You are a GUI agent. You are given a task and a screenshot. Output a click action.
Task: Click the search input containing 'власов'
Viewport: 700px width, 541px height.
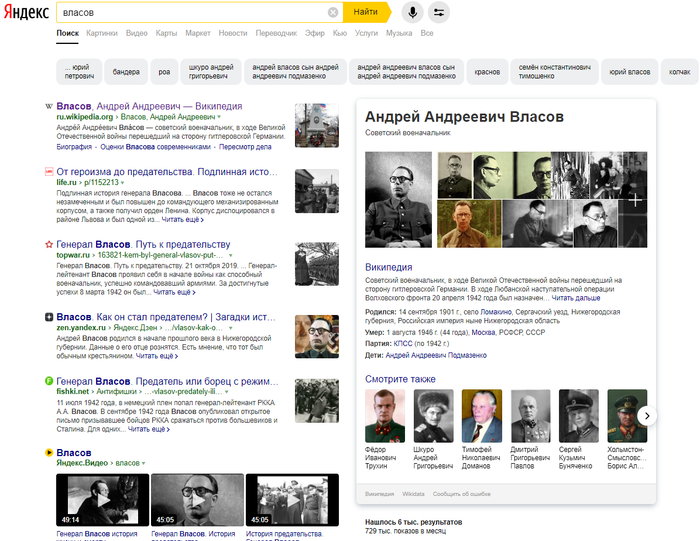coord(190,12)
